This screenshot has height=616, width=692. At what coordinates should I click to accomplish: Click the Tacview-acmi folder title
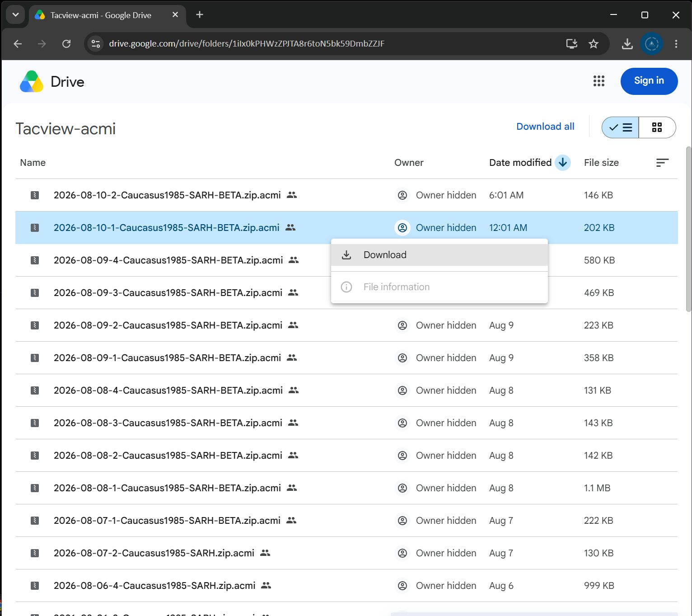point(65,129)
